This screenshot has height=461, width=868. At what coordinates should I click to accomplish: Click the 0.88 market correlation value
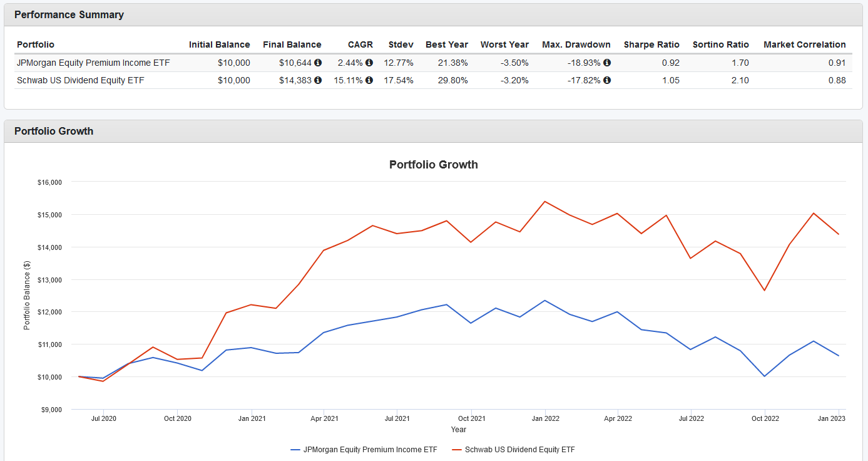pos(837,80)
